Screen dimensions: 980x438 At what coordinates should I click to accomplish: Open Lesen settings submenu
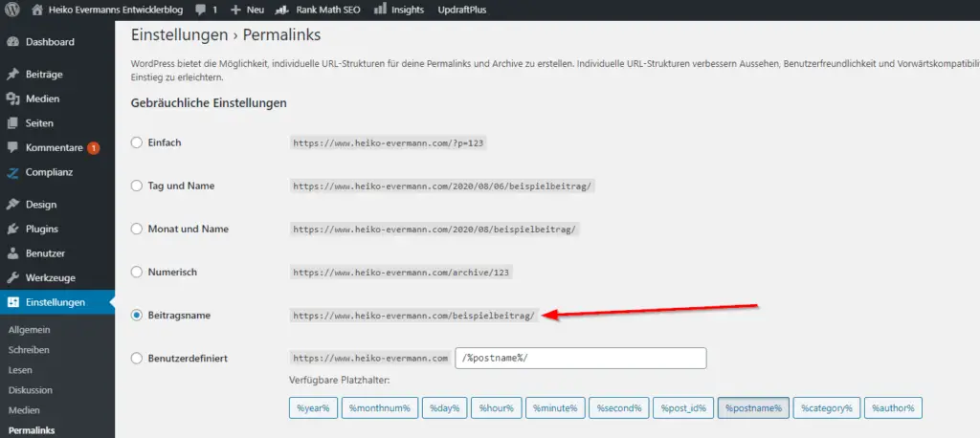pyautogui.click(x=21, y=370)
